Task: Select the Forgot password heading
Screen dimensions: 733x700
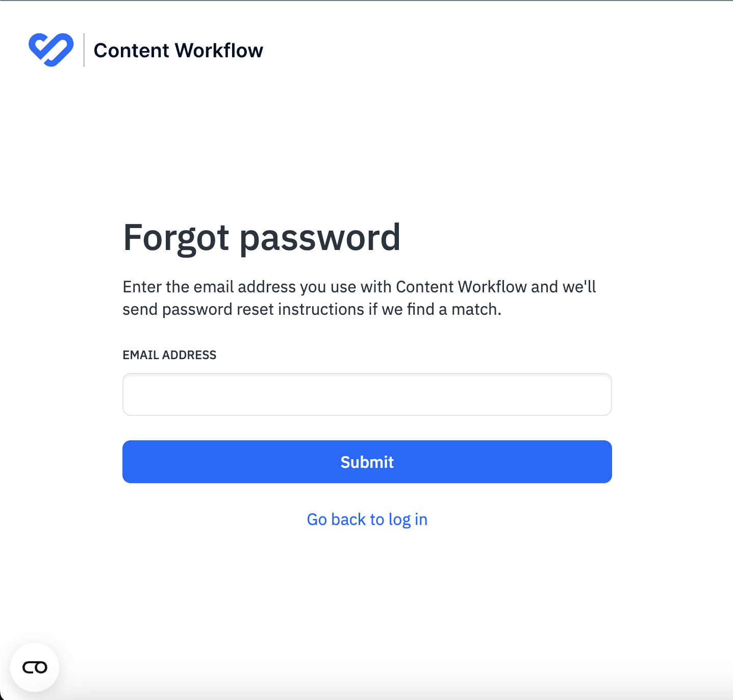Action: 261,237
